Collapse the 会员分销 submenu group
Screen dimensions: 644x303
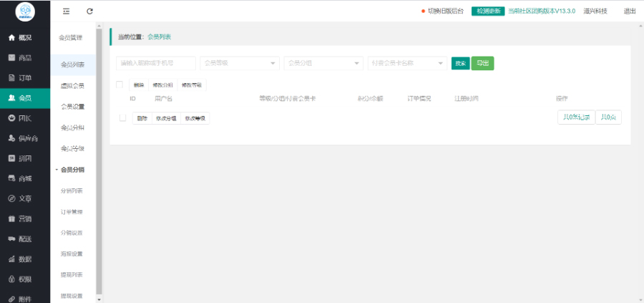coord(72,170)
